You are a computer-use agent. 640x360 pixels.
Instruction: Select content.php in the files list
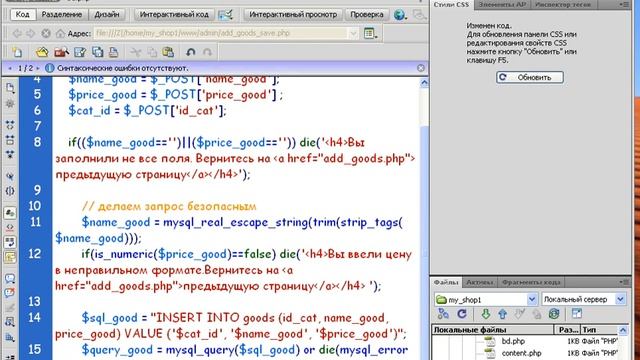(x=521, y=353)
